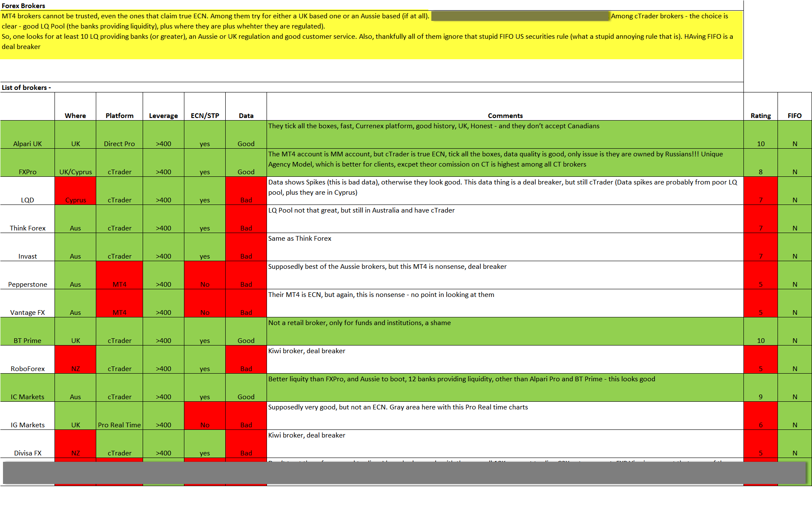Select the "Pepperstone" broker name cell
The width and height of the screenshot is (812, 527).
[x=28, y=275]
